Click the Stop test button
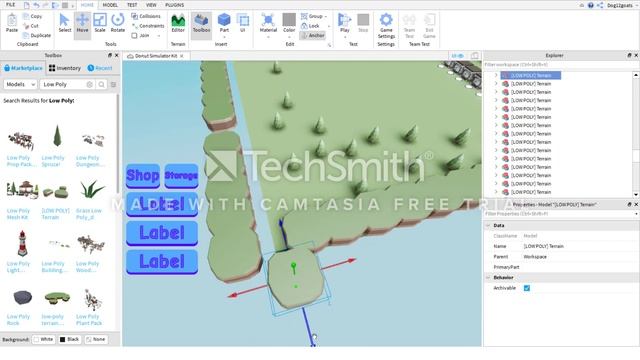This screenshot has height=360, width=640. (x=363, y=23)
